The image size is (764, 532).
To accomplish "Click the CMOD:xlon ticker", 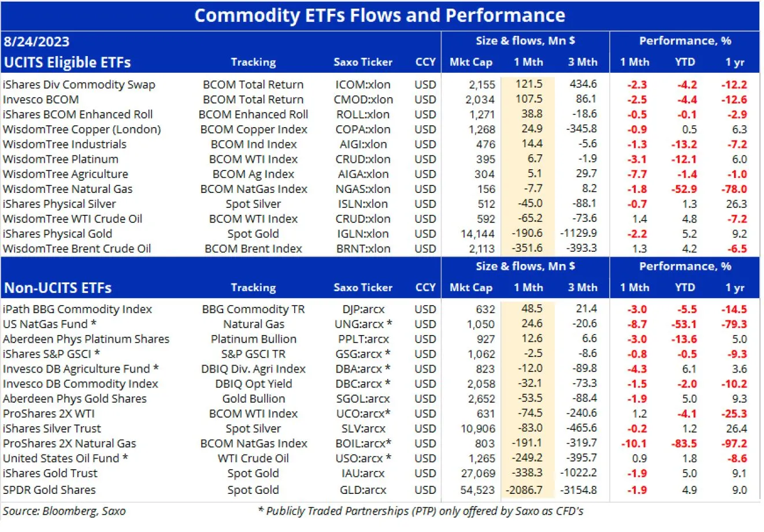I will (x=363, y=99).
